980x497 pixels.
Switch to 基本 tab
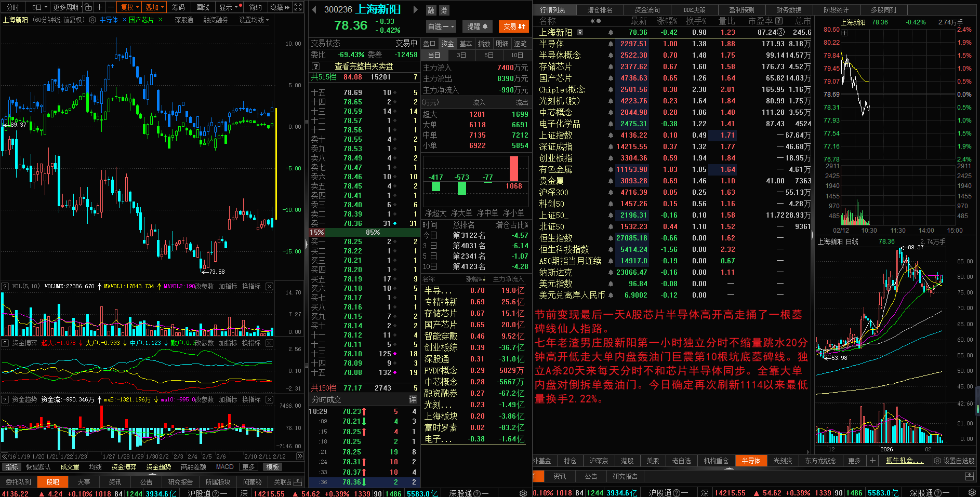pos(466,44)
